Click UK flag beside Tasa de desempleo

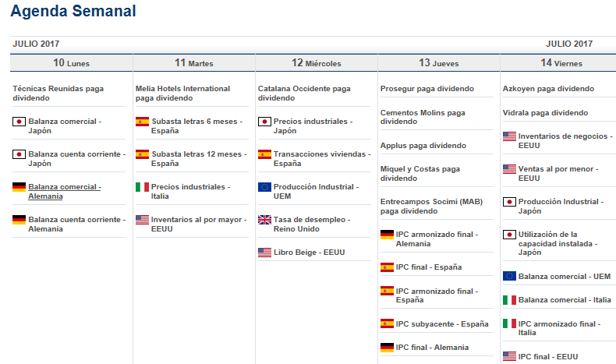click(x=265, y=220)
